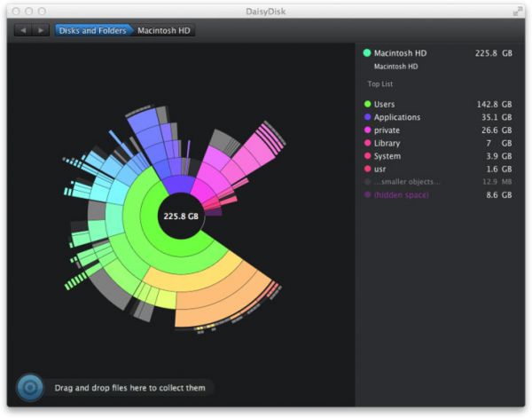Click the pink dot beside Library
Image resolution: width=532 pixels, height=418 pixels.
[x=367, y=143]
